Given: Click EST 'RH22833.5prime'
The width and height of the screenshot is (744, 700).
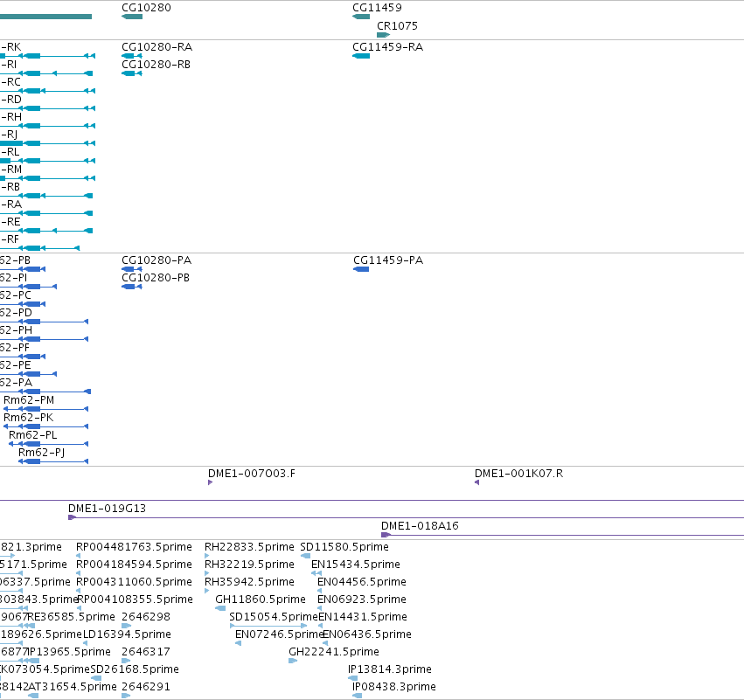Looking at the screenshot, I should [x=249, y=547].
